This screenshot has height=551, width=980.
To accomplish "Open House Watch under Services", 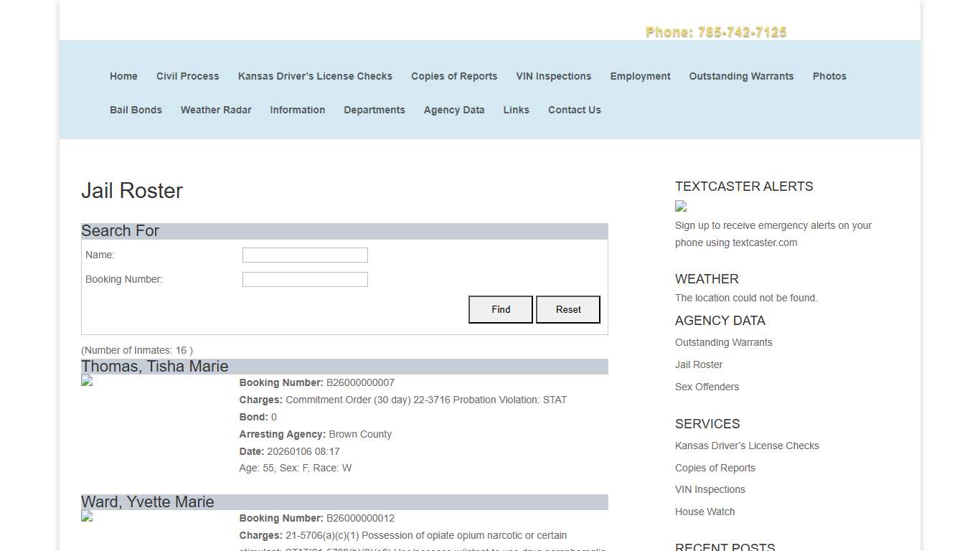I will (x=705, y=512).
